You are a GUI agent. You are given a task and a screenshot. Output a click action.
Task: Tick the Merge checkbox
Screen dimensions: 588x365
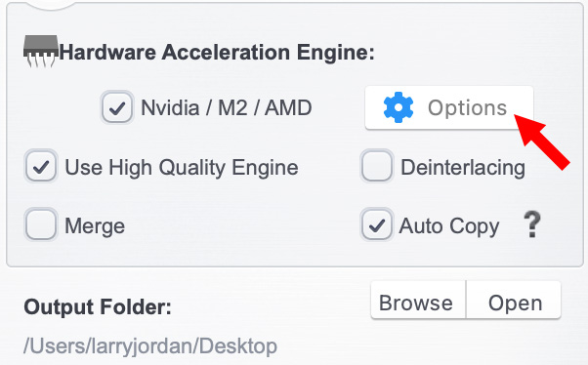tap(41, 224)
